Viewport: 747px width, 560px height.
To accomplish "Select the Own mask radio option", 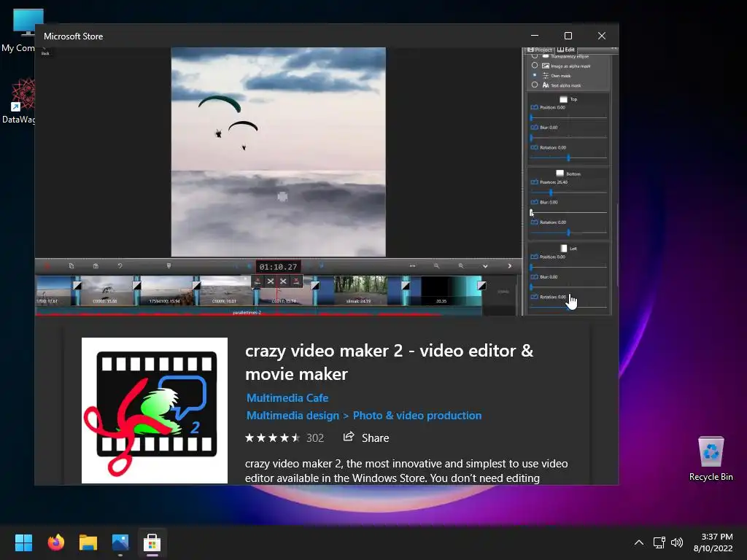I will [535, 75].
